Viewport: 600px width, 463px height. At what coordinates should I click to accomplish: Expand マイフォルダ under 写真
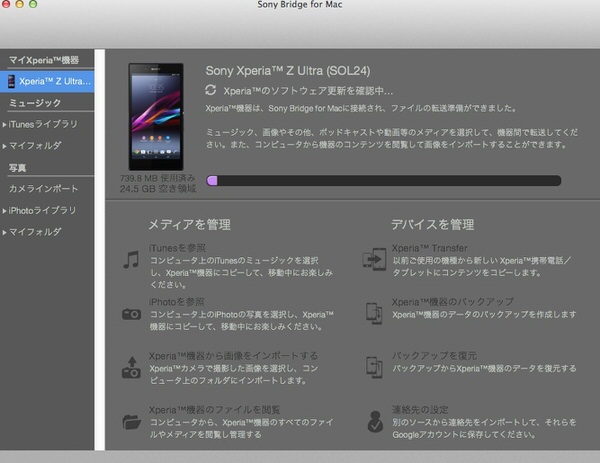(4, 232)
